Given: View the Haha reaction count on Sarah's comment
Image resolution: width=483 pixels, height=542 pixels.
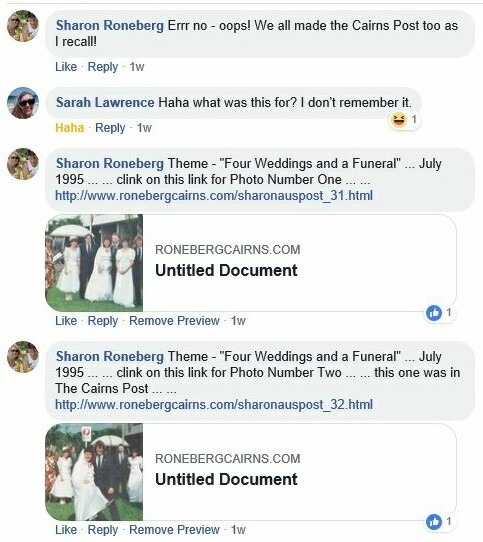Looking at the screenshot, I should [x=405, y=120].
